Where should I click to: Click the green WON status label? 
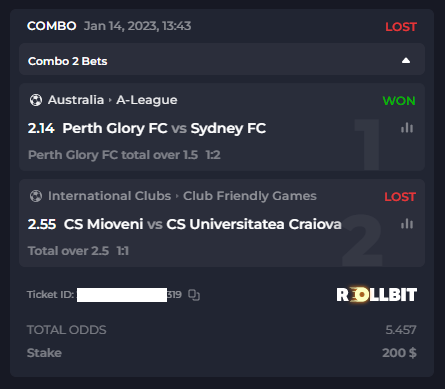399,101
